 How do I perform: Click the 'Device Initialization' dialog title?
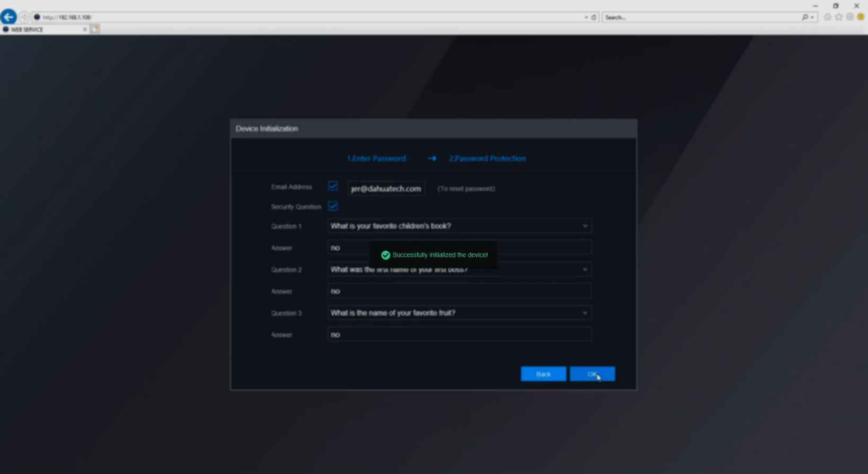click(x=267, y=129)
